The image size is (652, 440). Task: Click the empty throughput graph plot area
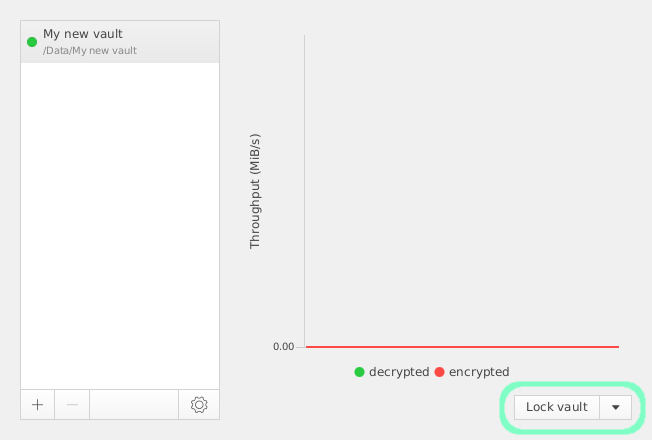click(462, 190)
